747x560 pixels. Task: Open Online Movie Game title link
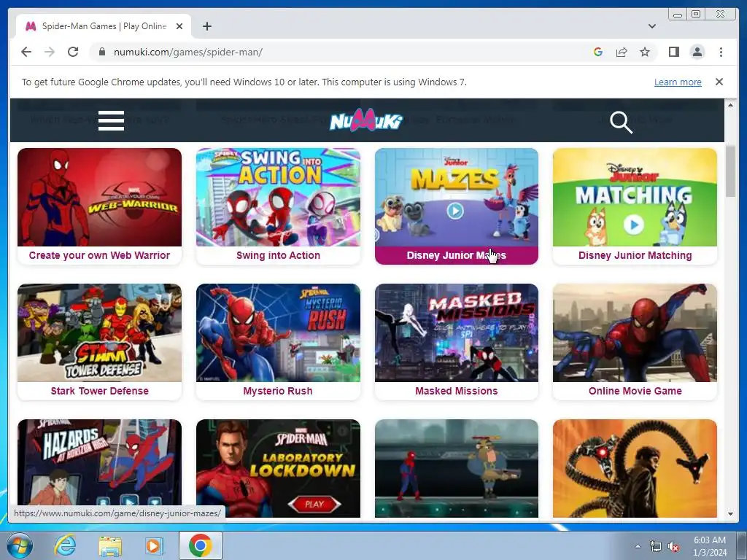click(x=635, y=391)
